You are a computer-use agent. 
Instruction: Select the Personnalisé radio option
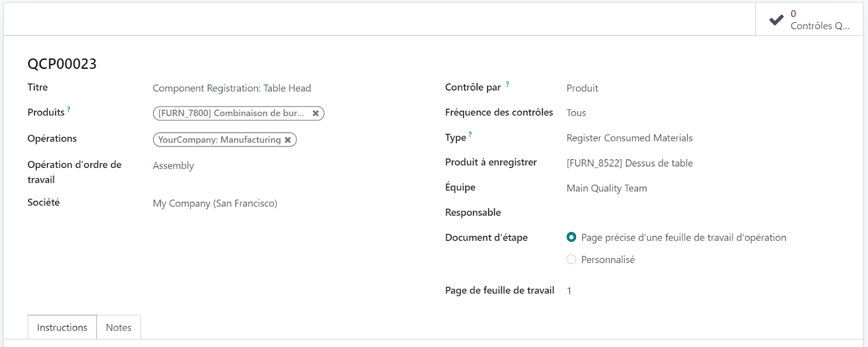pyautogui.click(x=571, y=260)
